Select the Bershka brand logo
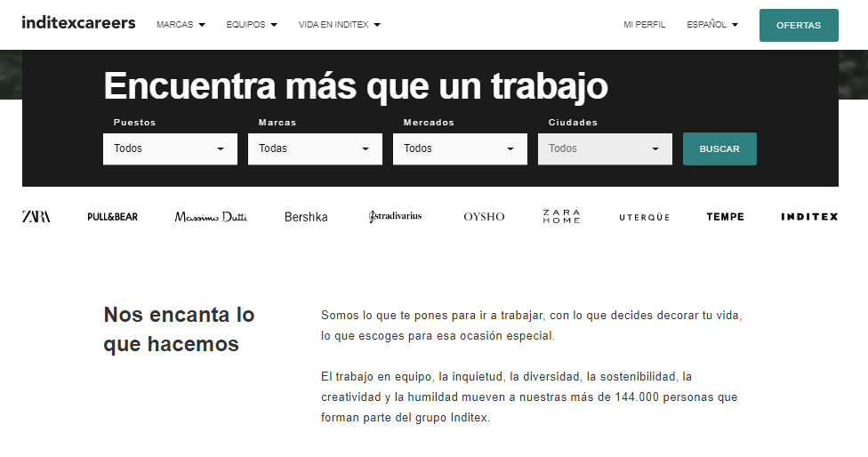The image size is (868, 457). pyautogui.click(x=306, y=217)
